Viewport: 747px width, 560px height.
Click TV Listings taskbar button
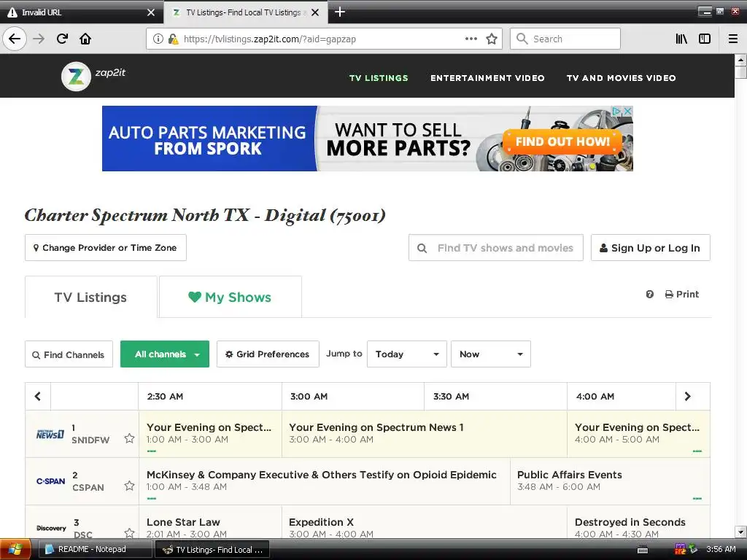pos(212,550)
